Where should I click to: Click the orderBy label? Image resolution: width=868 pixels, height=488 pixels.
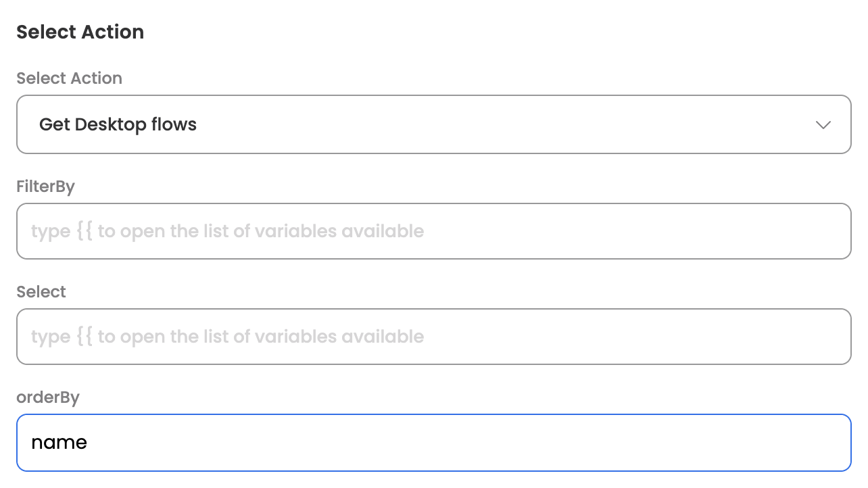[48, 397]
